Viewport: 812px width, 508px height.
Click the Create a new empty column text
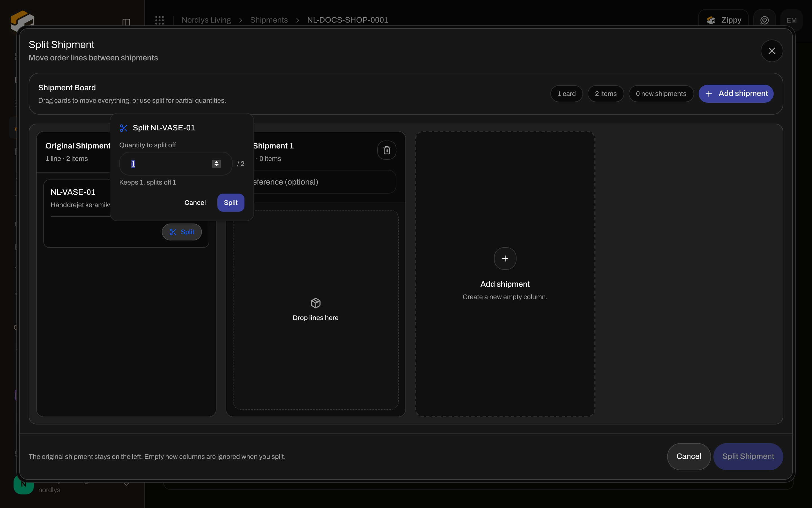point(505,297)
